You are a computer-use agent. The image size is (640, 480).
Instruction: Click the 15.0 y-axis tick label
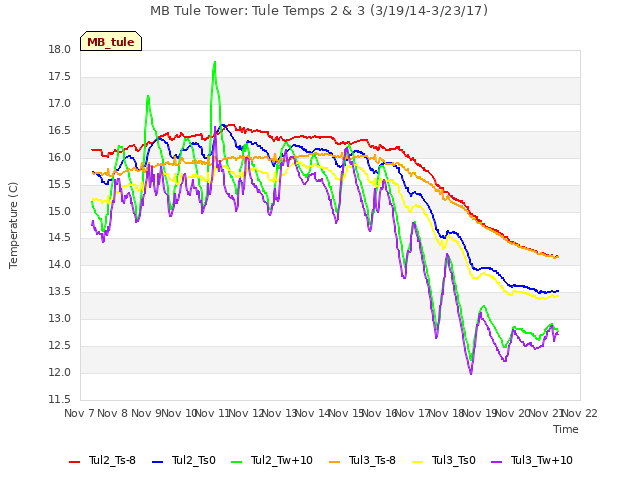[x=60, y=211]
